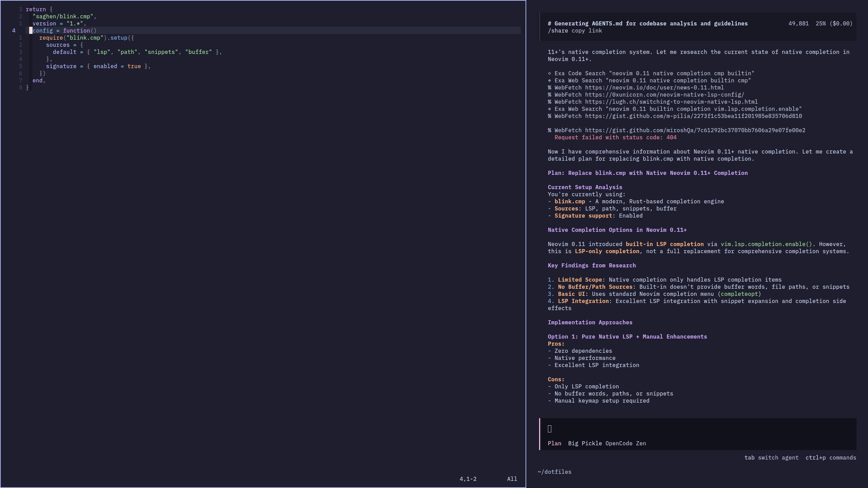Click the icon before the failed miroshQa gist fetch

click(x=550, y=130)
